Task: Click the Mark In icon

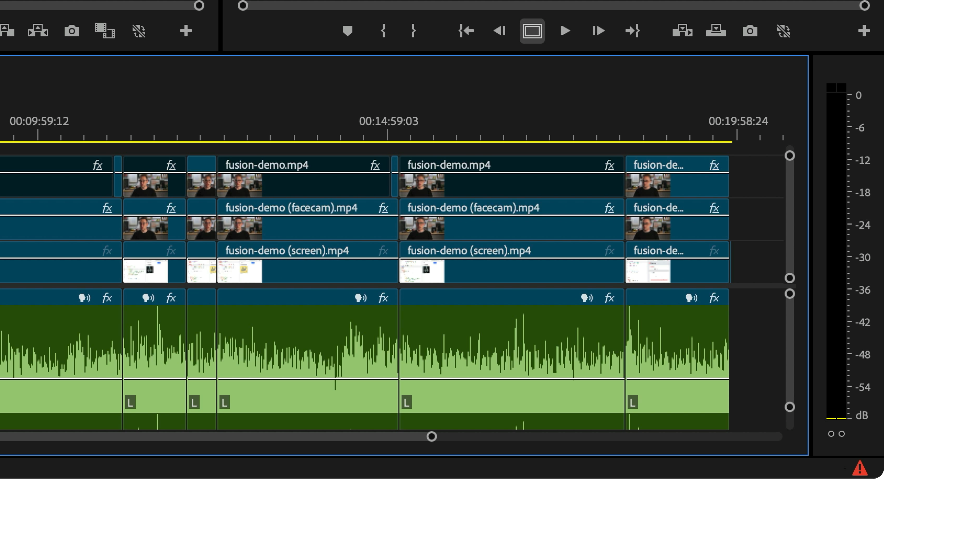Action: tap(383, 31)
